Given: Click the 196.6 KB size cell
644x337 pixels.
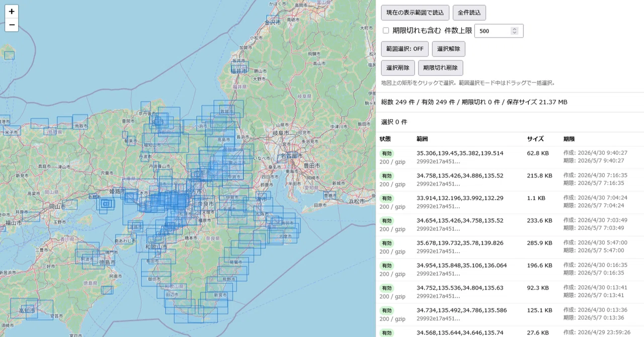Looking at the screenshot, I should (539, 265).
